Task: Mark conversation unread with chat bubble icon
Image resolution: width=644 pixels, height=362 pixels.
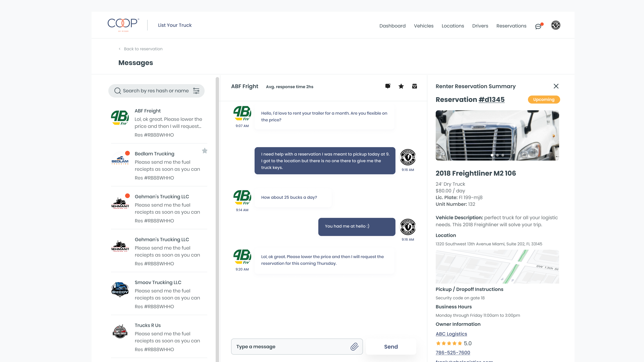Action: point(388,86)
